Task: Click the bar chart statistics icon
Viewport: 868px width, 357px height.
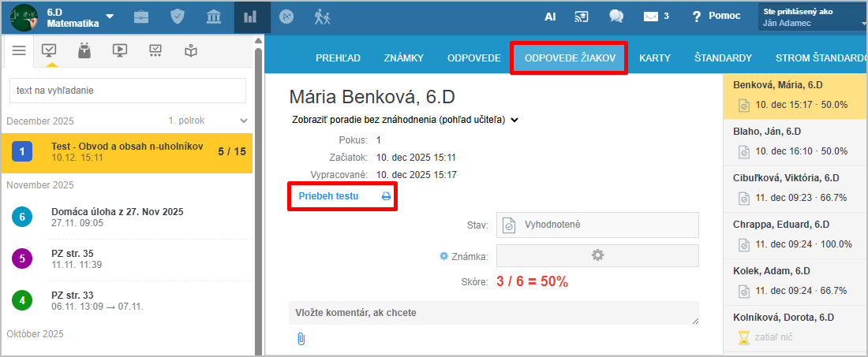Action: pyautogui.click(x=252, y=17)
